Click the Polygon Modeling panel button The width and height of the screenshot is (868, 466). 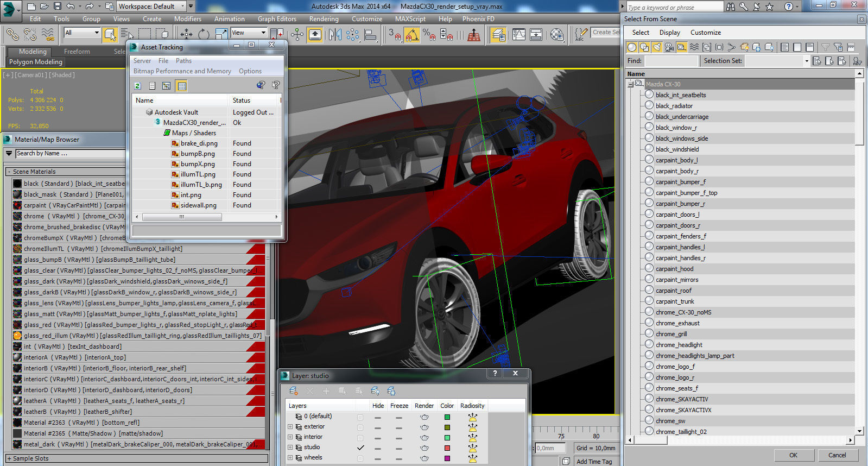point(36,62)
